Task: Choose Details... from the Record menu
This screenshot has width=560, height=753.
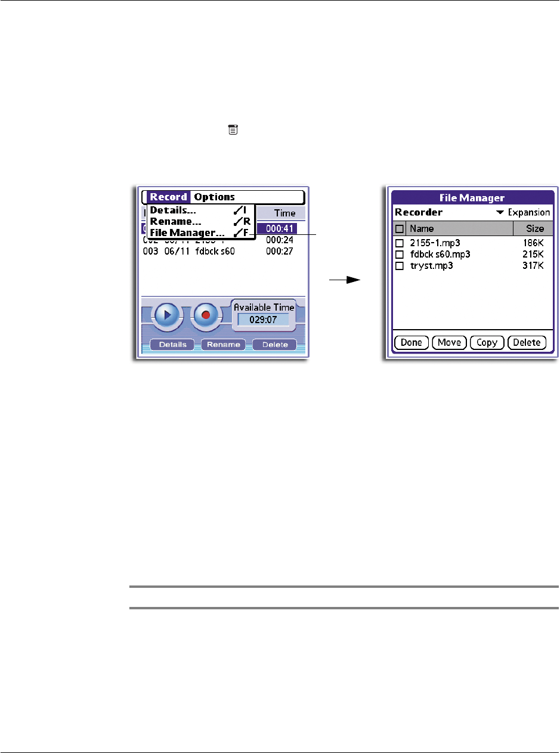Action: tap(201, 210)
